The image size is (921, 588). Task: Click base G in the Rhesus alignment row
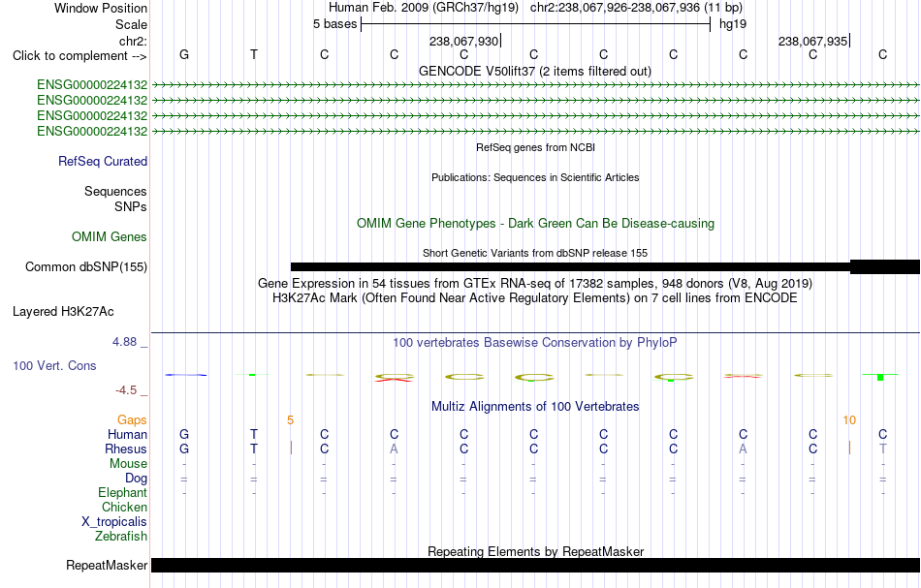[184, 449]
